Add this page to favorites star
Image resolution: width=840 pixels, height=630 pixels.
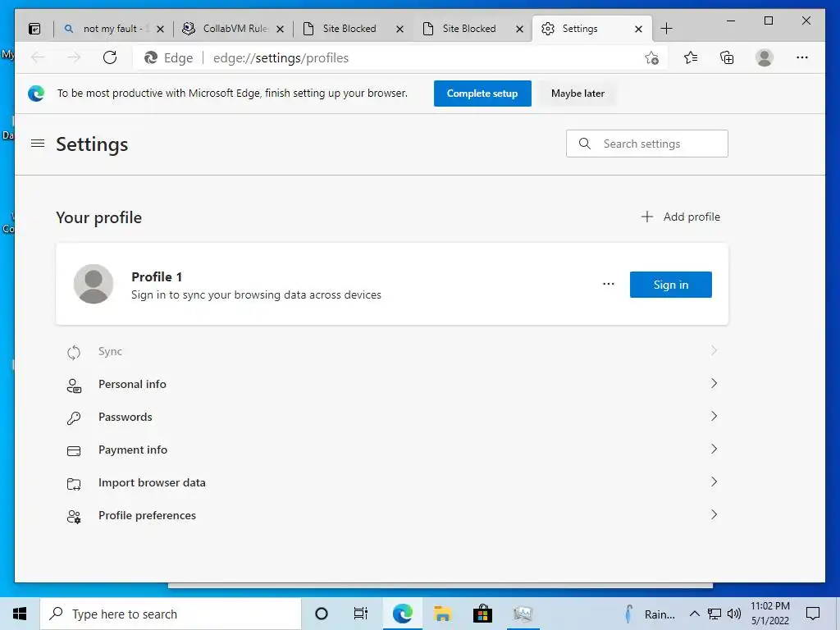tap(651, 58)
